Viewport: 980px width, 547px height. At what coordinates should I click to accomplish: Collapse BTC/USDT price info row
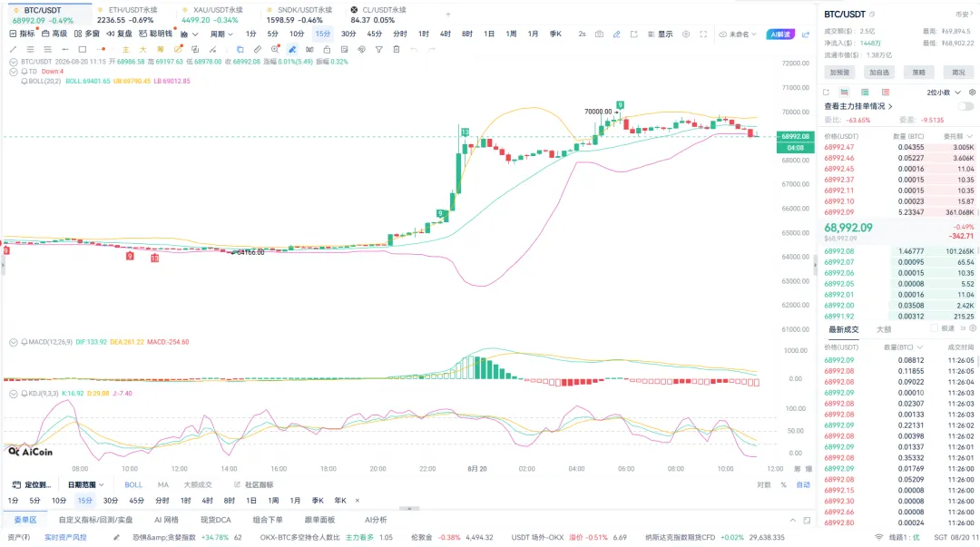pos(13,62)
